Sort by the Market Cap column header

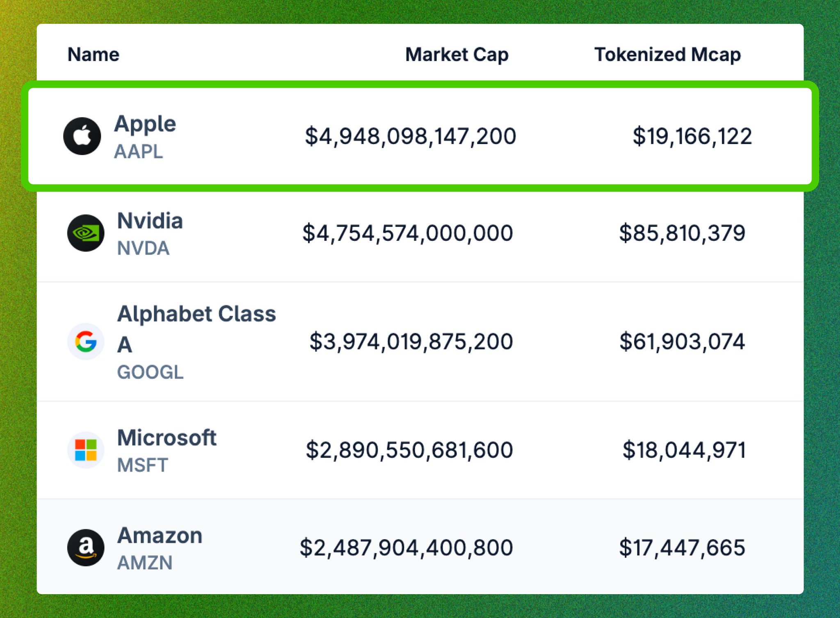[457, 55]
